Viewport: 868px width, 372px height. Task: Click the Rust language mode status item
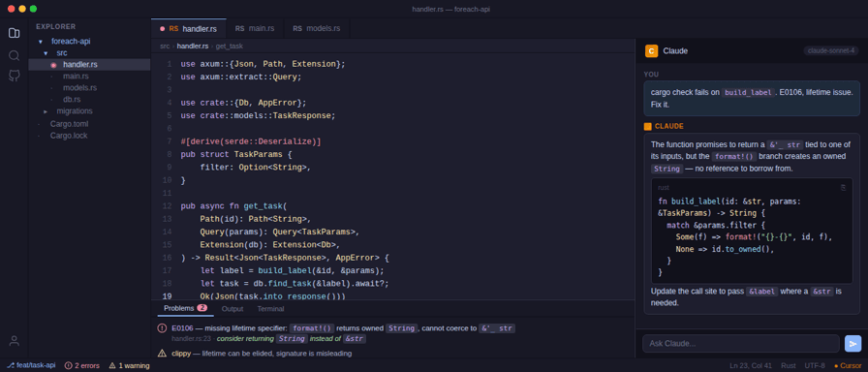789,365
